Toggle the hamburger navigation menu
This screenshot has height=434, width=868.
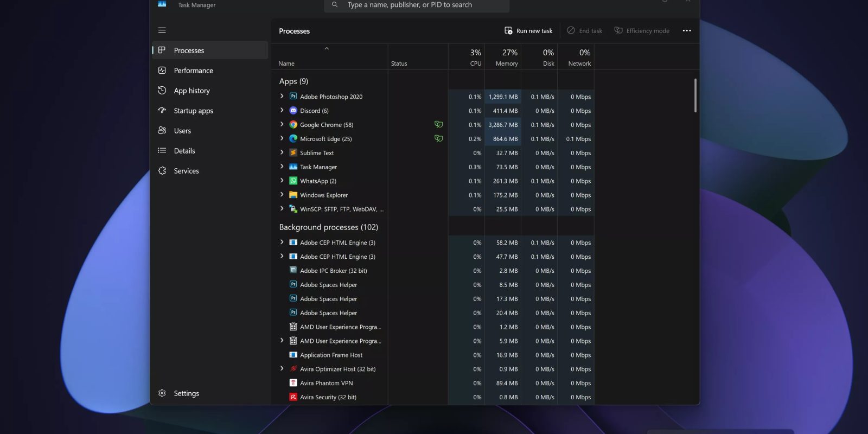162,30
